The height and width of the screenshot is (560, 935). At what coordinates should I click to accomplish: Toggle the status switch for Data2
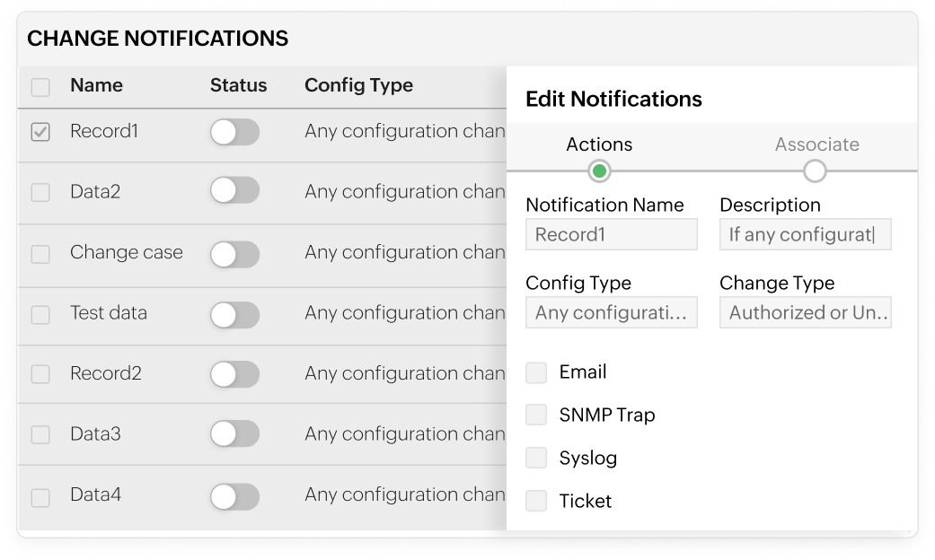(x=234, y=192)
